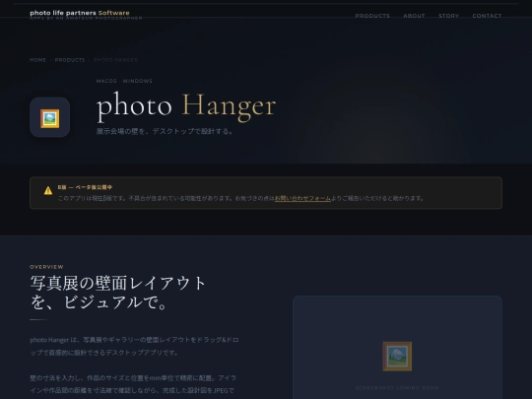Click the 写真展の壁面レイアウト heading
Screen dimensions: 532x399
pos(118,293)
